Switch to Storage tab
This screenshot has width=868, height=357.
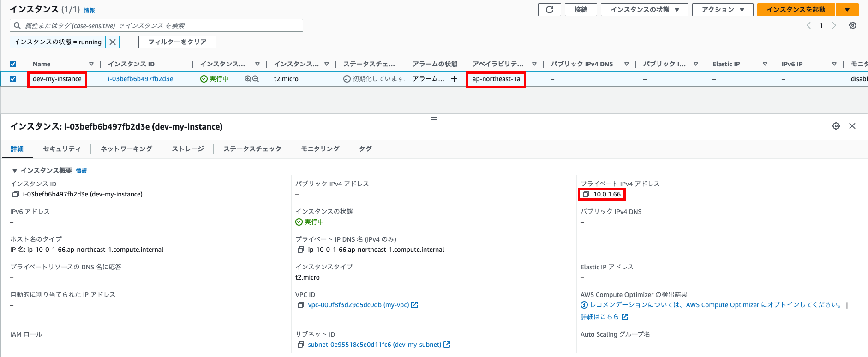188,149
